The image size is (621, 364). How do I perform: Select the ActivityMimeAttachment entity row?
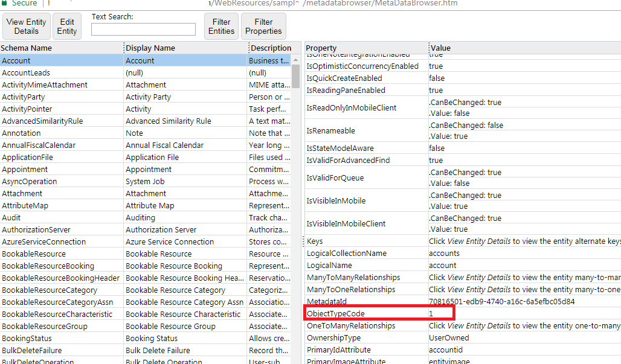pos(60,85)
